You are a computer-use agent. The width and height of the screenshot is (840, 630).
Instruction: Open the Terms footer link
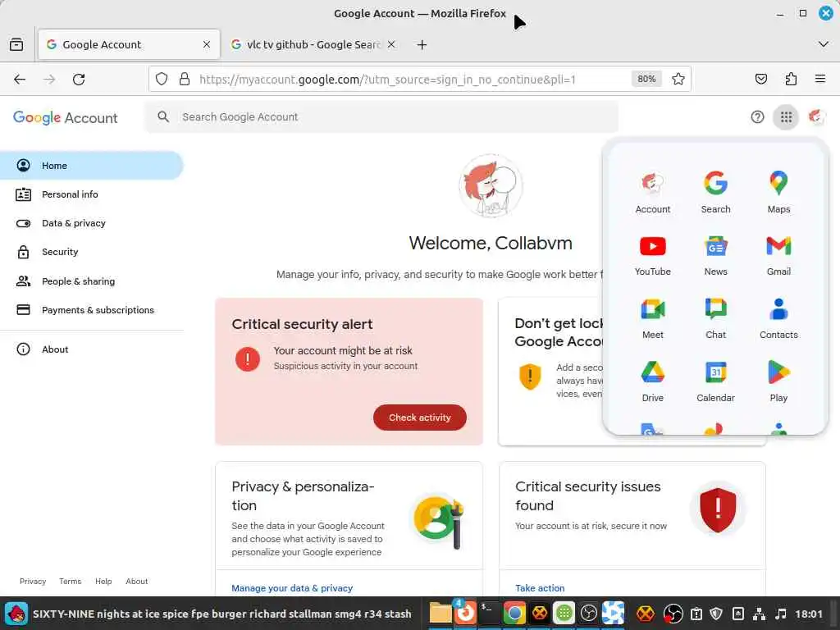pyautogui.click(x=71, y=582)
